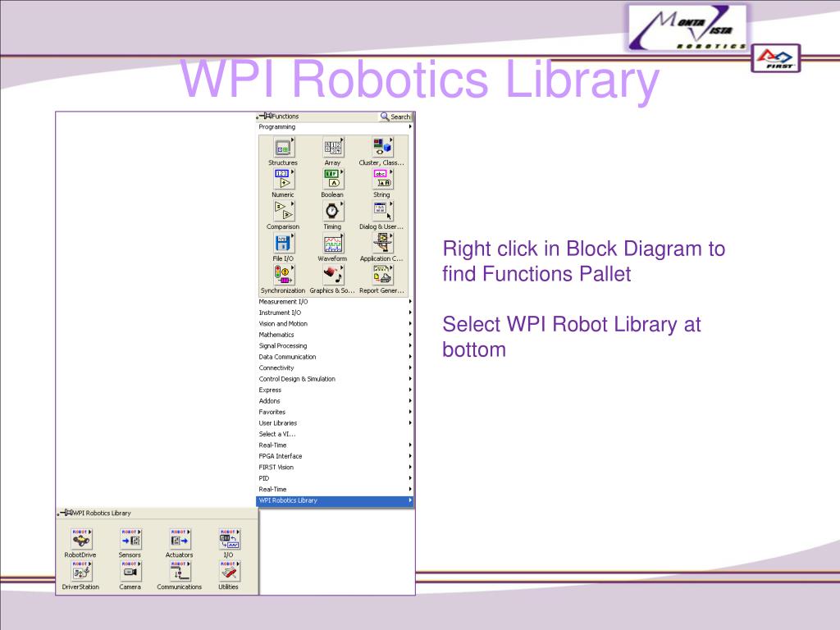
Task: Open the Boolean palette icon
Action: (x=333, y=180)
